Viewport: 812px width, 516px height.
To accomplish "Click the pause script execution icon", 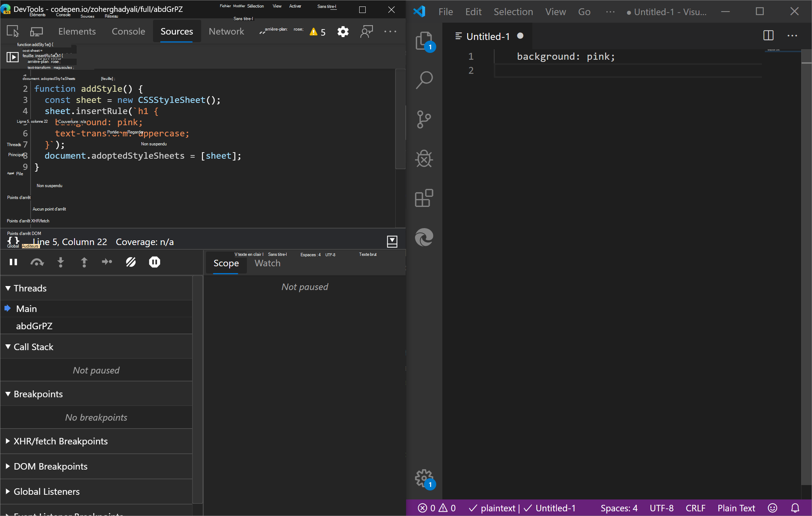I will tap(13, 262).
